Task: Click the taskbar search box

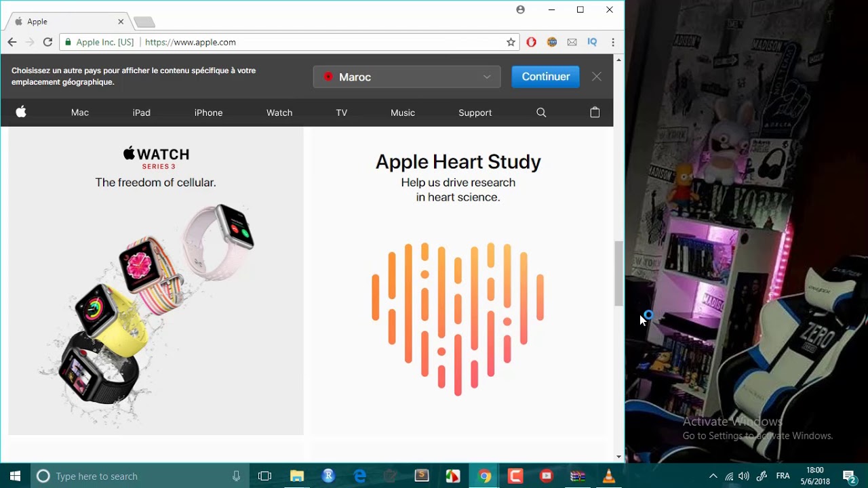Action: (140, 476)
